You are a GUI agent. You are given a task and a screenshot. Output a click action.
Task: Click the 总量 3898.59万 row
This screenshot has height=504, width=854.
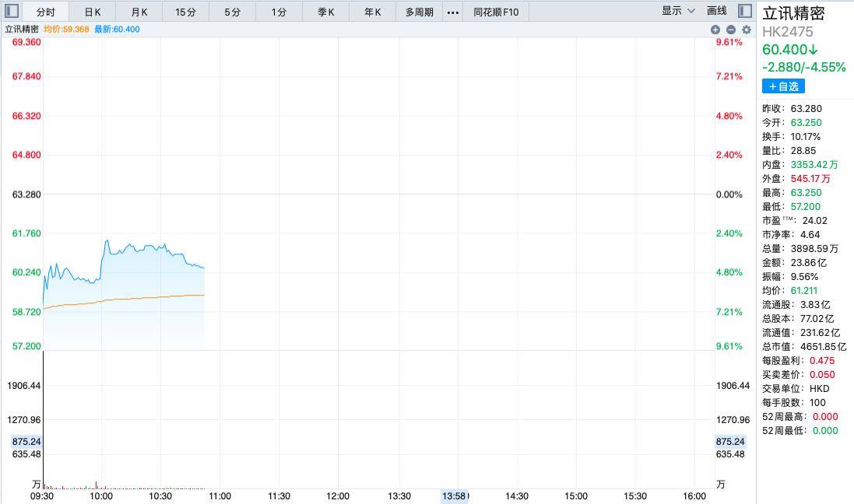point(800,249)
